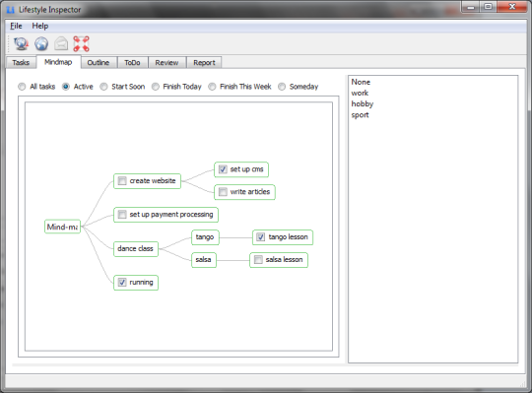
Task: Click the set up payment processing label
Action: [171, 215]
